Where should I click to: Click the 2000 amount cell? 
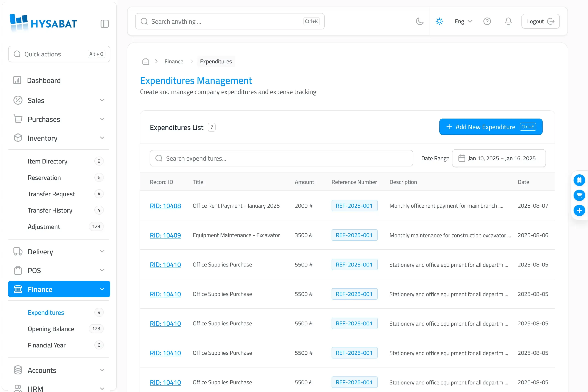click(x=303, y=206)
